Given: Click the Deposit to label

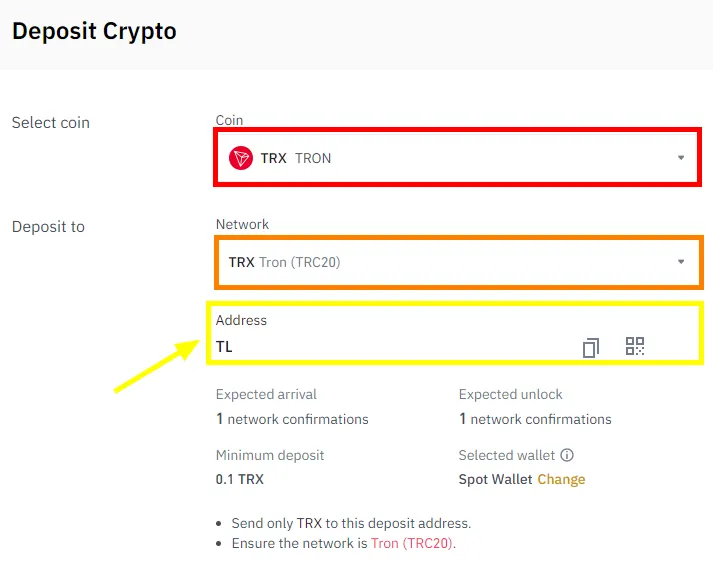Looking at the screenshot, I should pos(48,227).
